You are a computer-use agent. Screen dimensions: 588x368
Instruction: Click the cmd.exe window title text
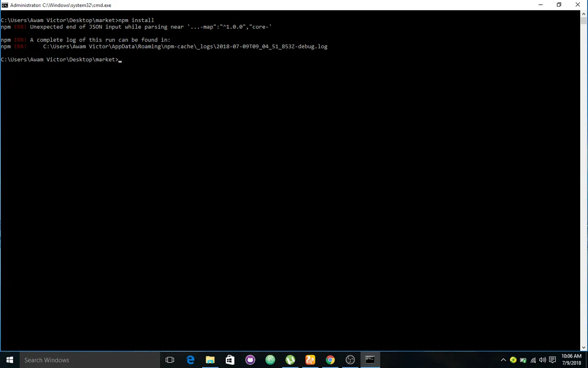[x=61, y=5]
